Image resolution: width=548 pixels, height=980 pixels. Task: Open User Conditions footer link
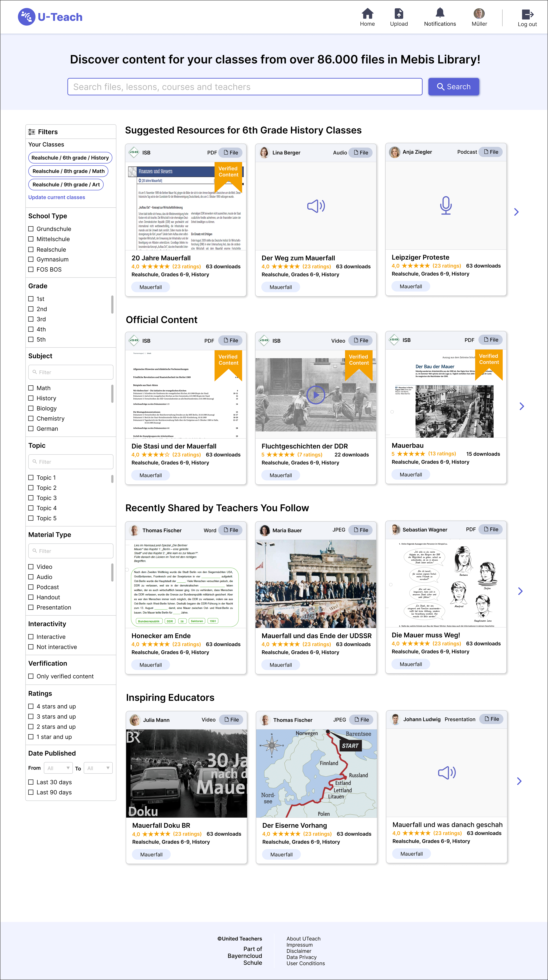point(306,963)
